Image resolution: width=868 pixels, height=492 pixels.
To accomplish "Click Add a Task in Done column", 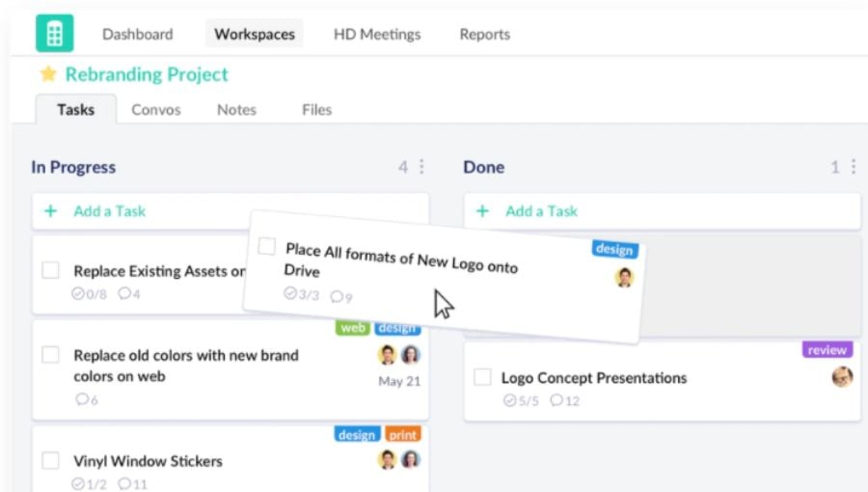I will click(541, 211).
